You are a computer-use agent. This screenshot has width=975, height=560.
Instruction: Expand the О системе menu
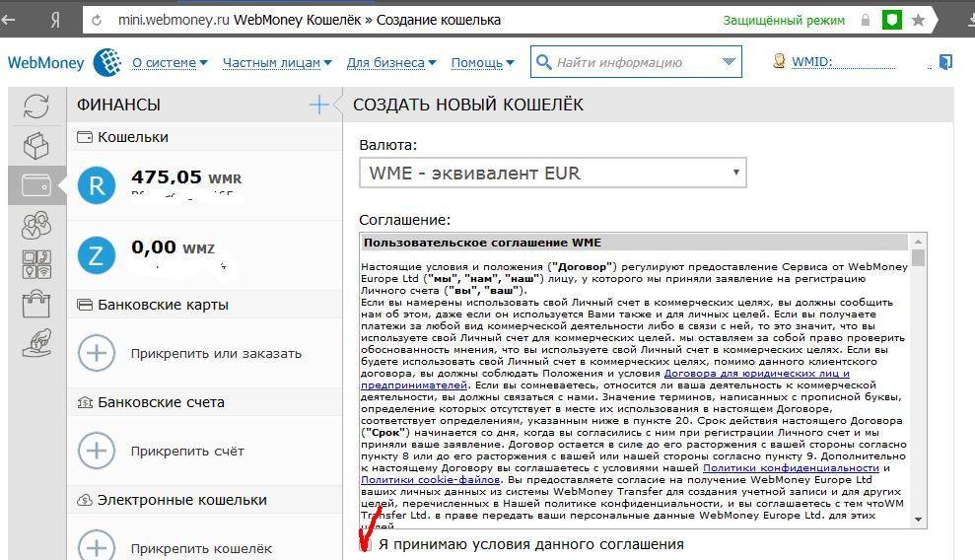(170, 63)
